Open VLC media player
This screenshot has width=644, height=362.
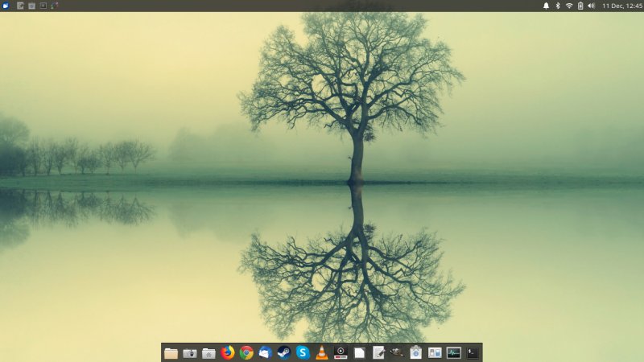[321, 352]
